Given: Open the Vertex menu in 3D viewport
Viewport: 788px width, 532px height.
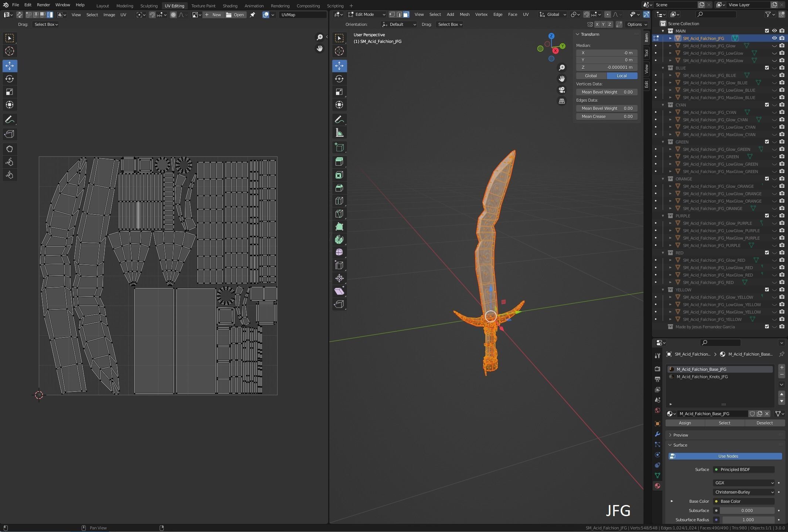Looking at the screenshot, I should pyautogui.click(x=481, y=14).
